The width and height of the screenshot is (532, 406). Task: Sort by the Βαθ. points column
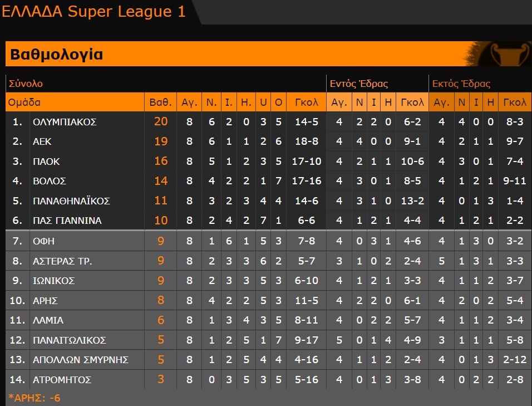click(160, 102)
